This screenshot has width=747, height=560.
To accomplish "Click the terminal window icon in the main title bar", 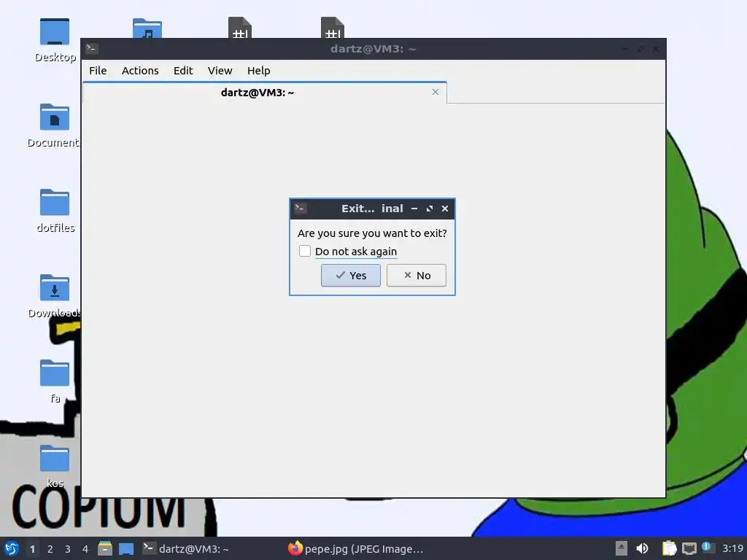I will 92,49.
